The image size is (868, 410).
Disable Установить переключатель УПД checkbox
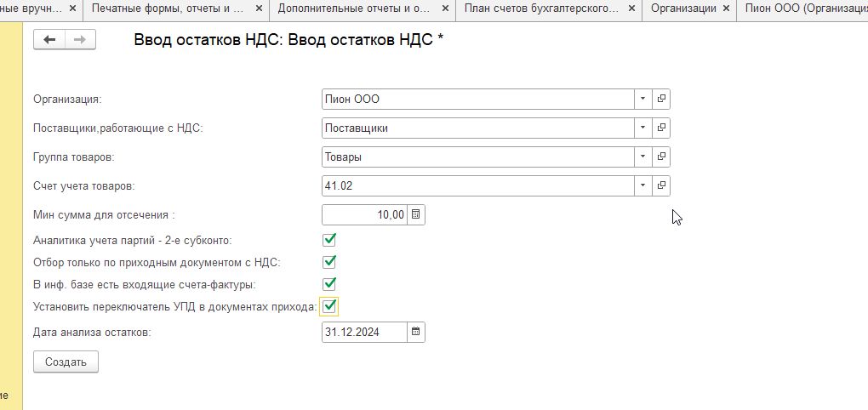pyautogui.click(x=328, y=306)
